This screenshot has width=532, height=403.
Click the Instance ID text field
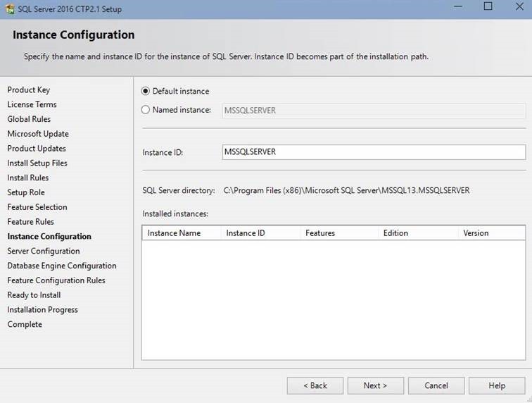[x=374, y=152]
